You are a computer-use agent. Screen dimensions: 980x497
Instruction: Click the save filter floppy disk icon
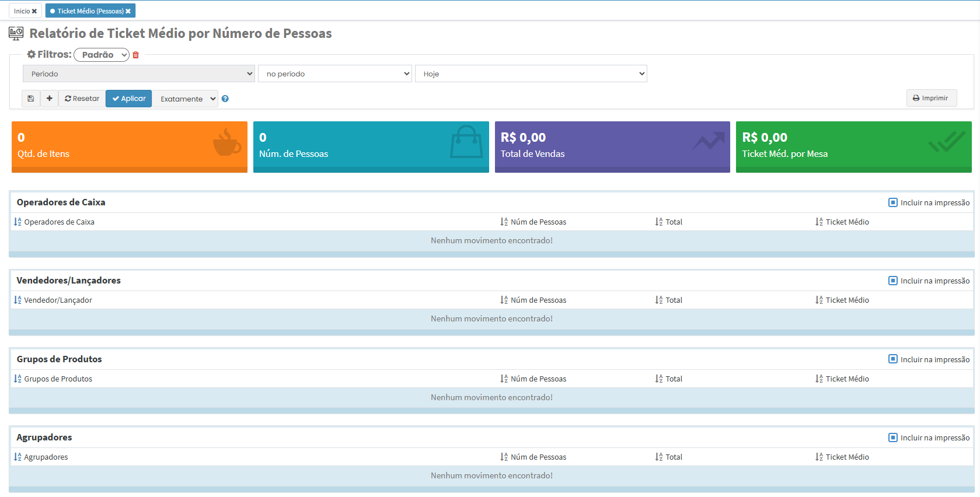pyautogui.click(x=31, y=99)
